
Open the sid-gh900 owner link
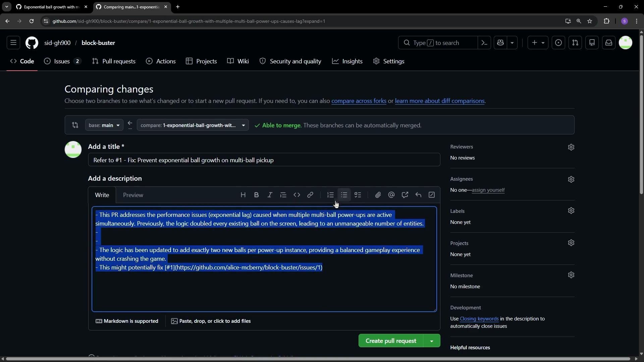(x=57, y=43)
